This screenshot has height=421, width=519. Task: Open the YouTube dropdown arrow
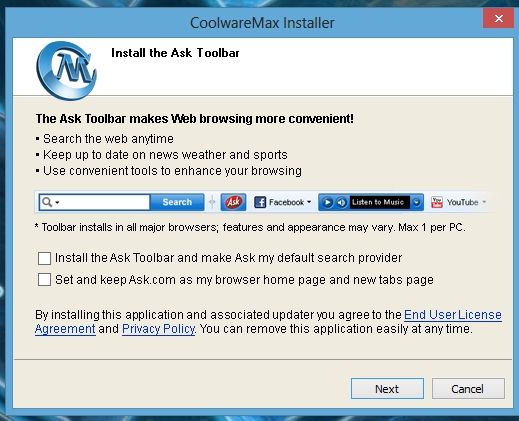pos(484,202)
